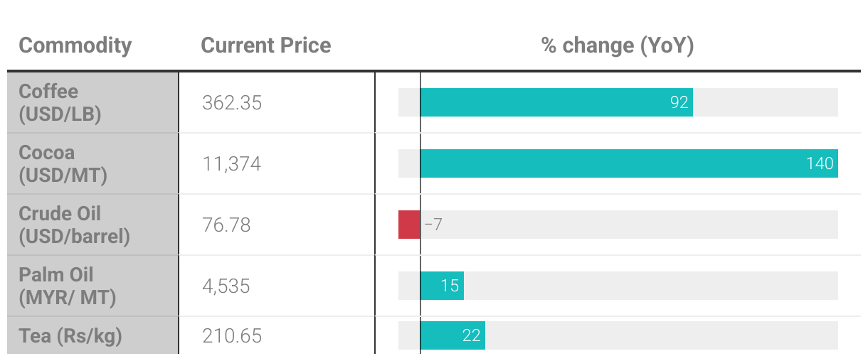Click the teal Tea bar showing 22
This screenshot has width=868, height=361.
click(452, 335)
